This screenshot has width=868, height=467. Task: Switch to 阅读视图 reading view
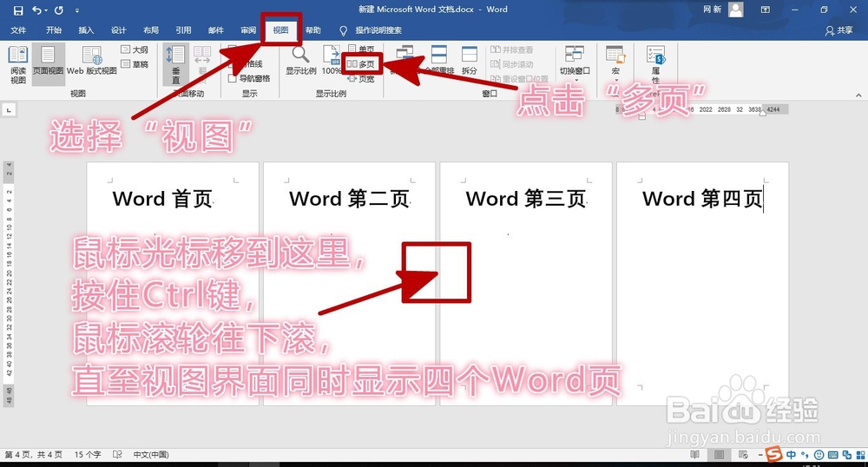tap(18, 65)
